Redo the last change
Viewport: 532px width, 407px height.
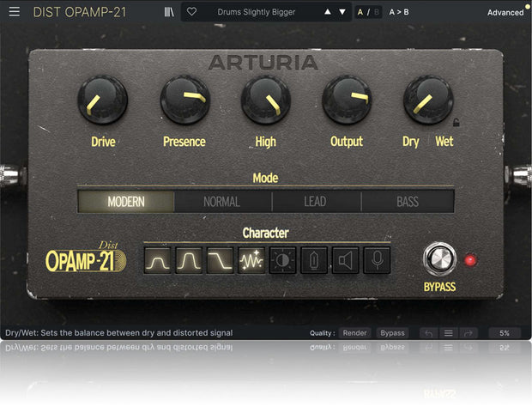click(469, 333)
